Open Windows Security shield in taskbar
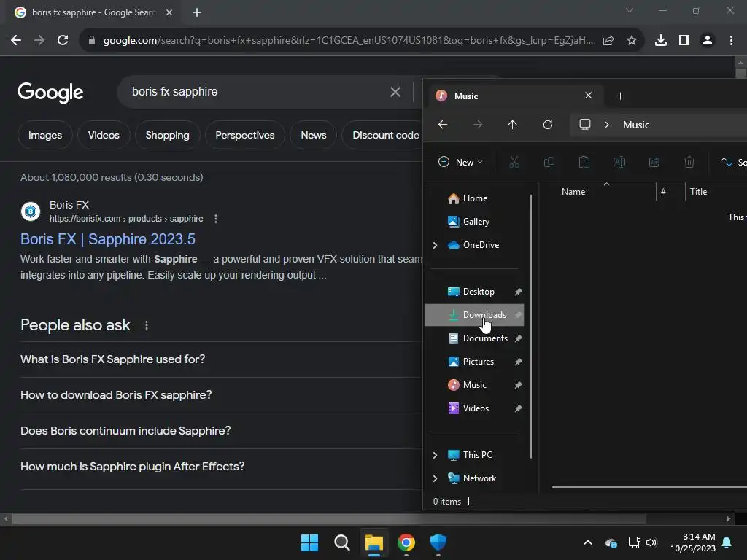747x560 pixels. [x=438, y=542]
